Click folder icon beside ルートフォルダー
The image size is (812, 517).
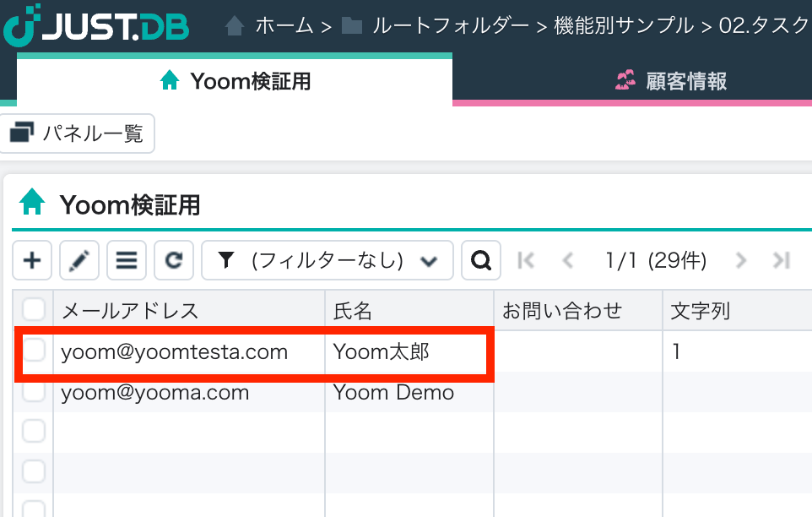click(x=352, y=25)
